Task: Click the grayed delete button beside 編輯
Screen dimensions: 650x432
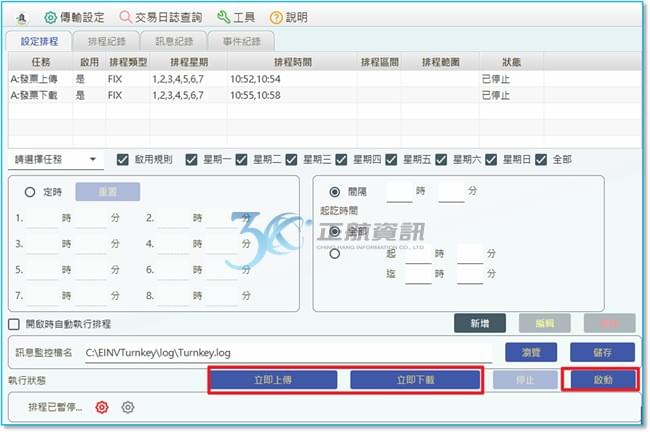Action: [609, 323]
